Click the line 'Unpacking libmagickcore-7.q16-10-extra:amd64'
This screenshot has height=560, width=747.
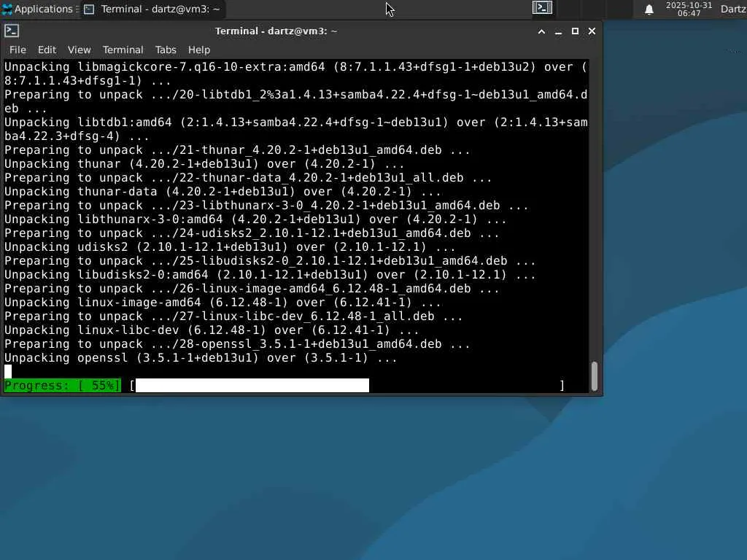tap(296, 74)
